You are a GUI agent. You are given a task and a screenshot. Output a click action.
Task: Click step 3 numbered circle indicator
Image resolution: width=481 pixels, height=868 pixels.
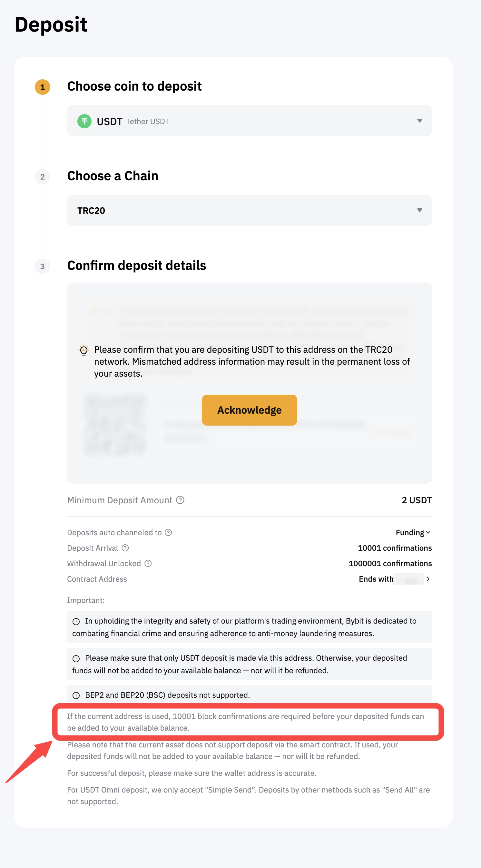(43, 267)
